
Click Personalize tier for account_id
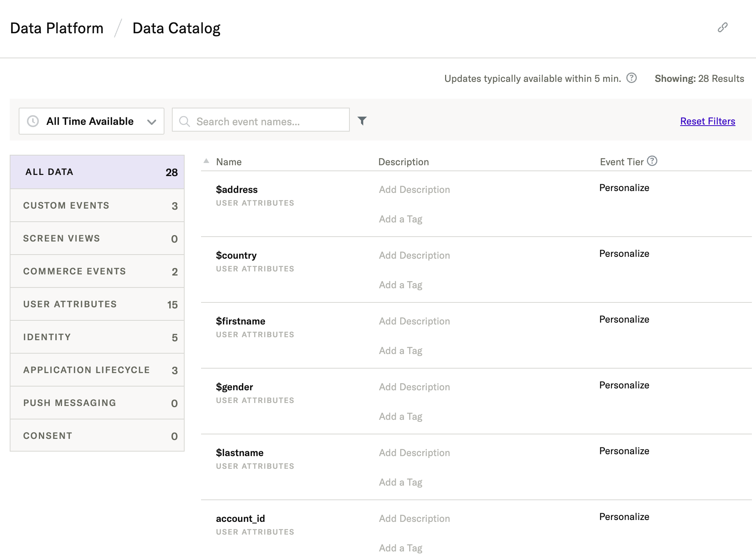pos(624,517)
